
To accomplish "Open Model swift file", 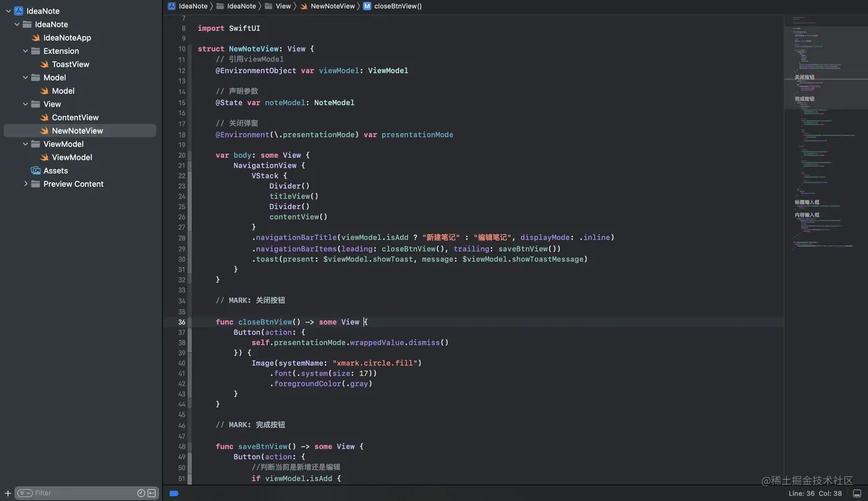I will click(63, 91).
